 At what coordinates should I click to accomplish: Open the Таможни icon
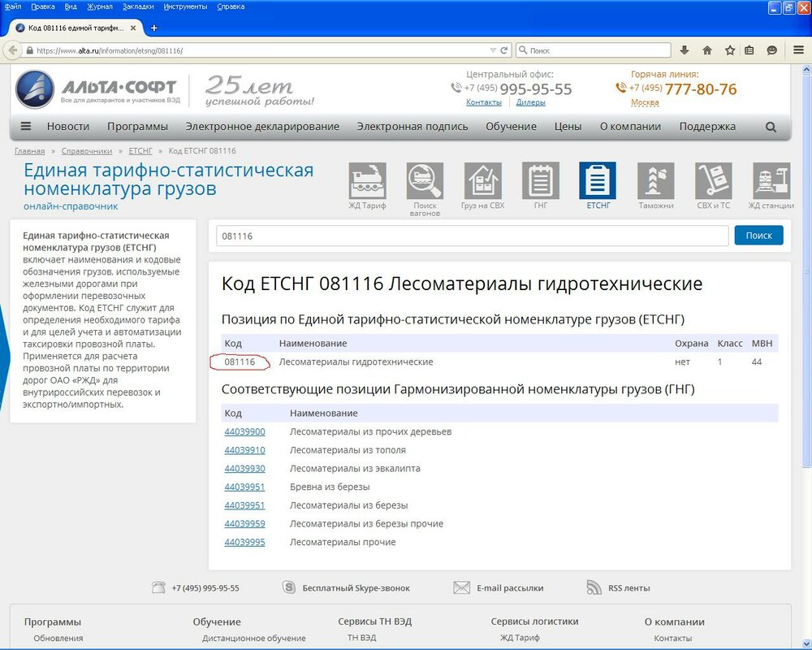click(x=655, y=180)
